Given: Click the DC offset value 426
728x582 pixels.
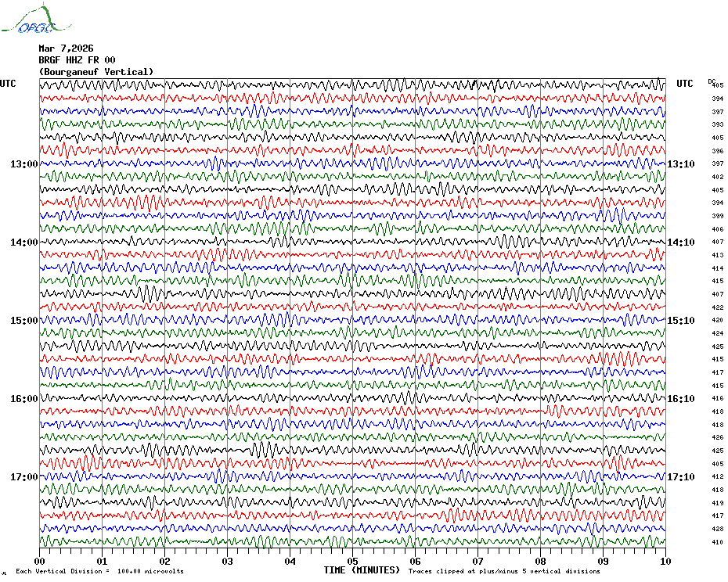Looking at the screenshot, I should click(x=717, y=437).
